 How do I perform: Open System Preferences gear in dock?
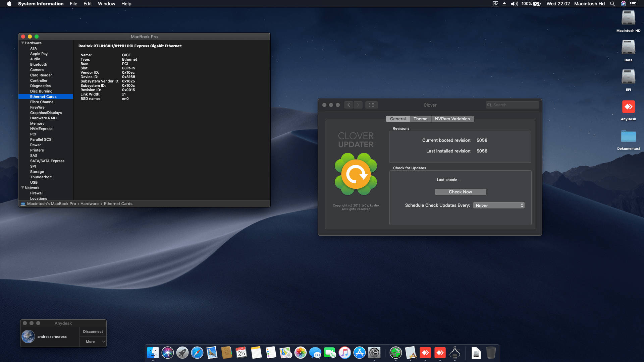pos(374,353)
